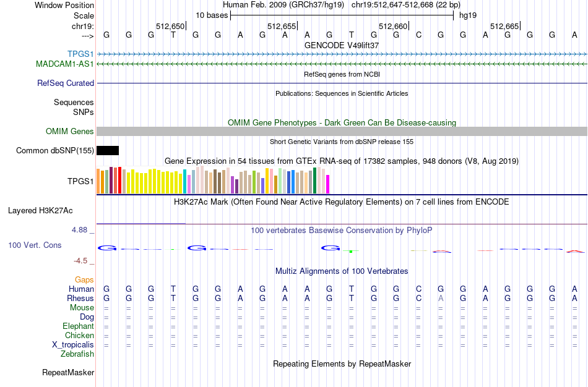Viewport: 588px width, 387px height.
Task: Click the -4.5 PhyloP lower value
Action: click(x=80, y=261)
